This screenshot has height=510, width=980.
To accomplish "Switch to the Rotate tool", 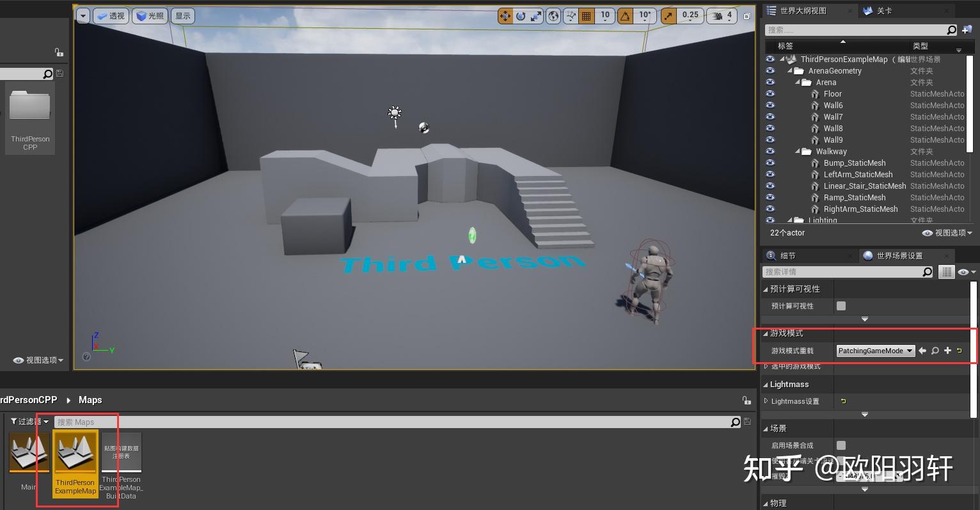I will [521, 15].
